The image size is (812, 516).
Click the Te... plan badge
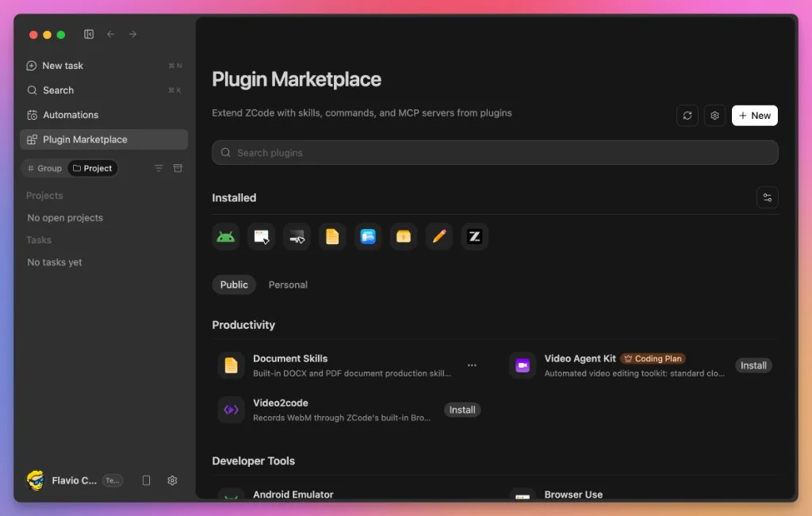click(113, 480)
